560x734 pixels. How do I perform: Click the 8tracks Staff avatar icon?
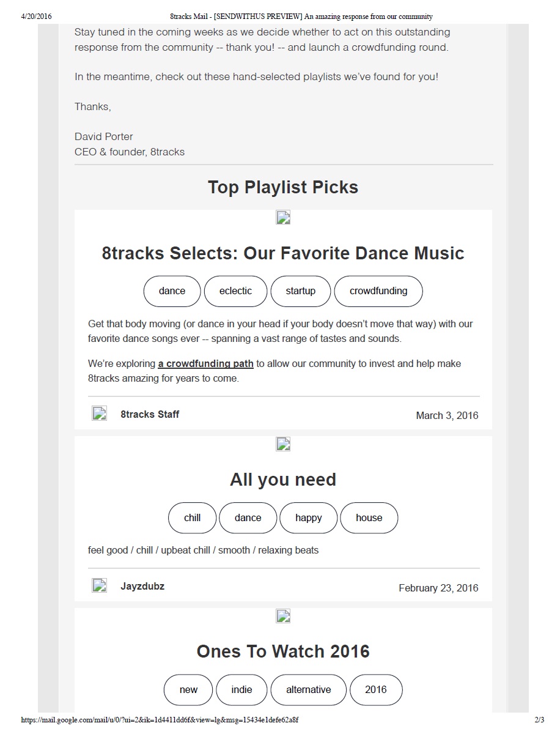point(99,413)
